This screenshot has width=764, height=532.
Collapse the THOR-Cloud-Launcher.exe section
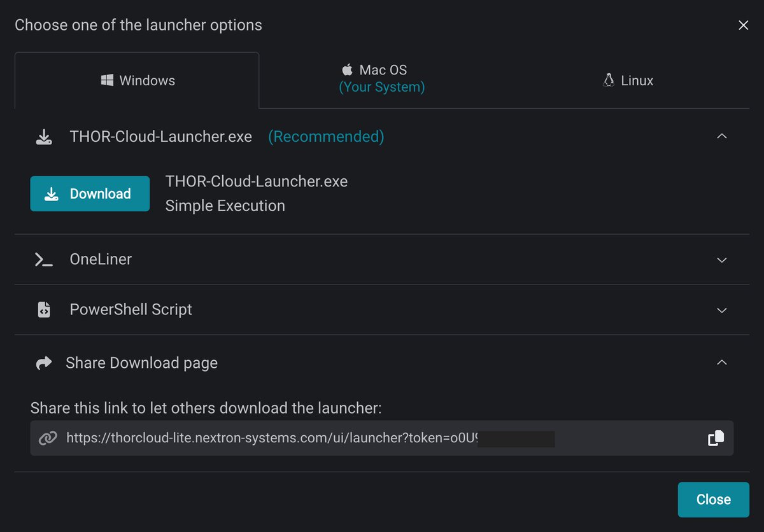pyautogui.click(x=721, y=136)
